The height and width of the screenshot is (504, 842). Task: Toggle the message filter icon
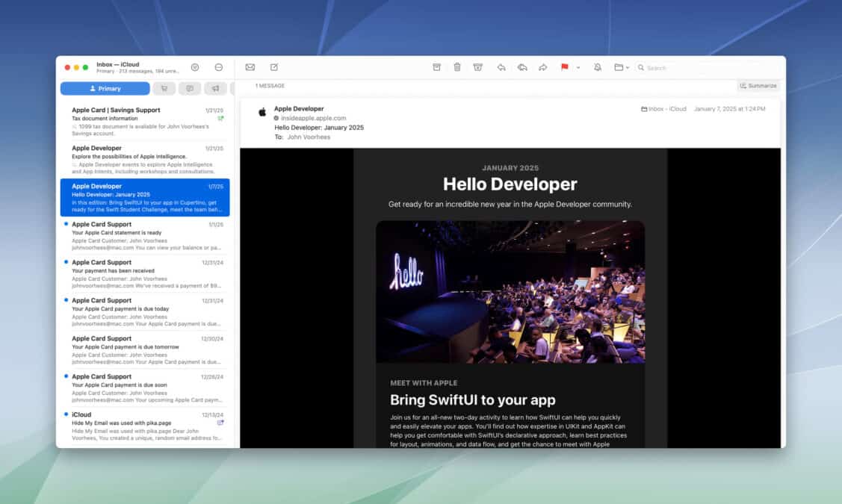coord(195,67)
